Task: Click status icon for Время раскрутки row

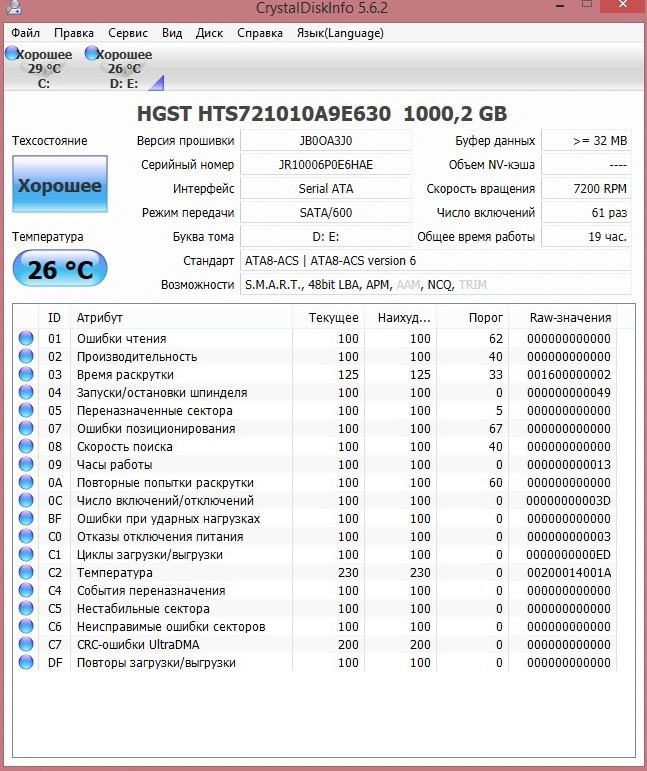Action: click(26, 374)
